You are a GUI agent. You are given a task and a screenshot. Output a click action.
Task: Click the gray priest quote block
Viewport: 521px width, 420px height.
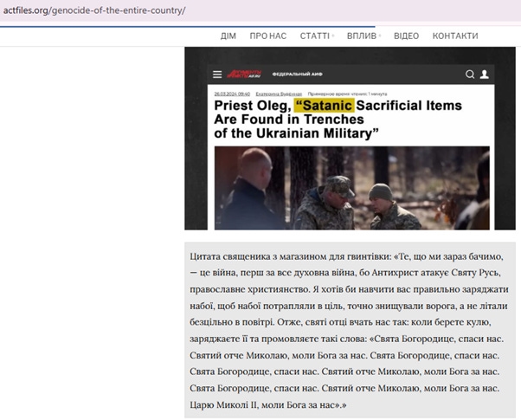coord(350,330)
